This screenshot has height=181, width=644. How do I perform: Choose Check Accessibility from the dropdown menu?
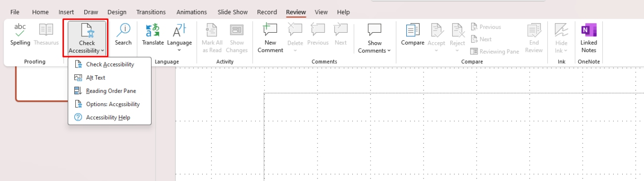109,64
